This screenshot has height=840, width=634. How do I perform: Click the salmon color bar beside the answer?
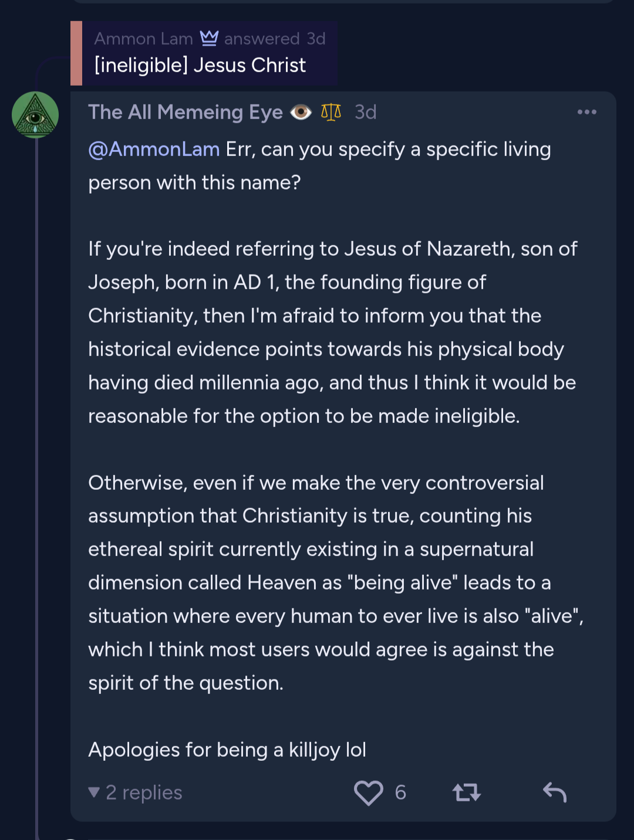click(76, 53)
